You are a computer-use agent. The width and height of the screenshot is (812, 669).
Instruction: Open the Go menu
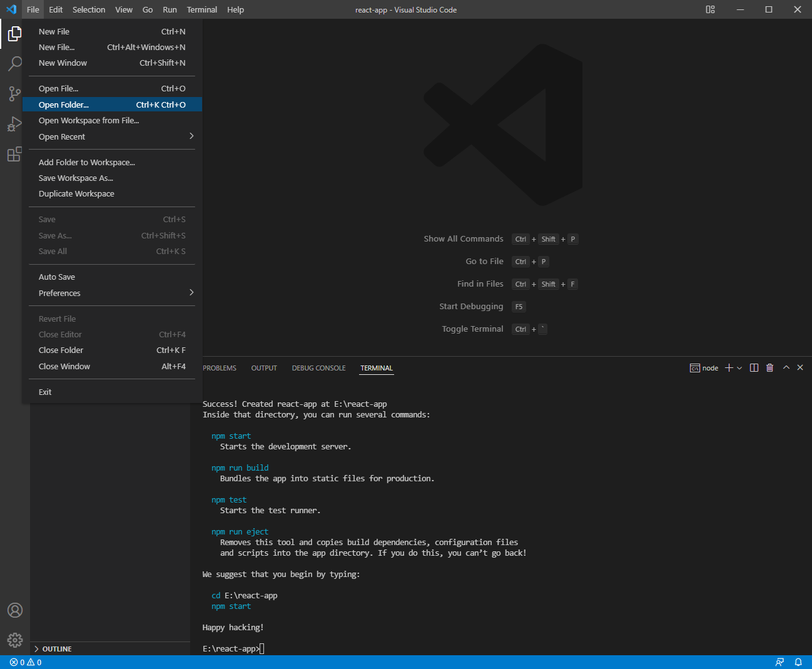[x=148, y=9]
